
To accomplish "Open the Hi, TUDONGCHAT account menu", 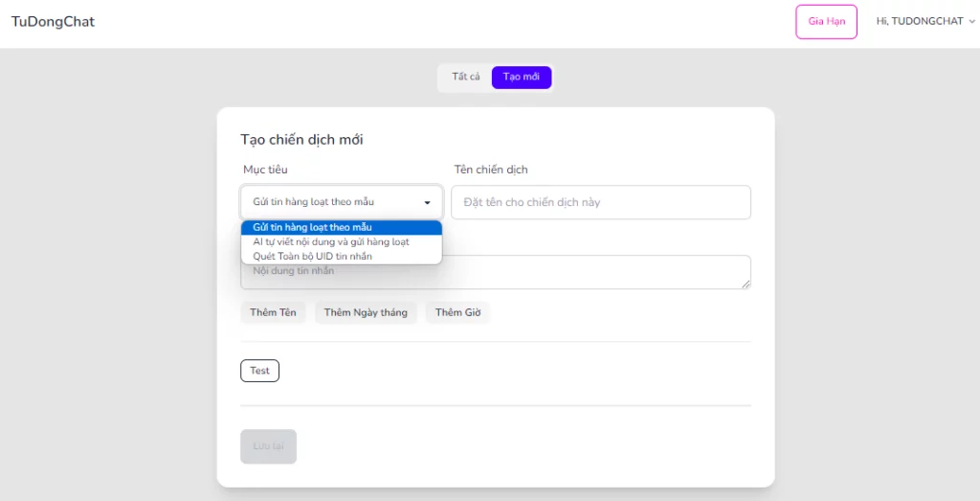I will (x=925, y=21).
